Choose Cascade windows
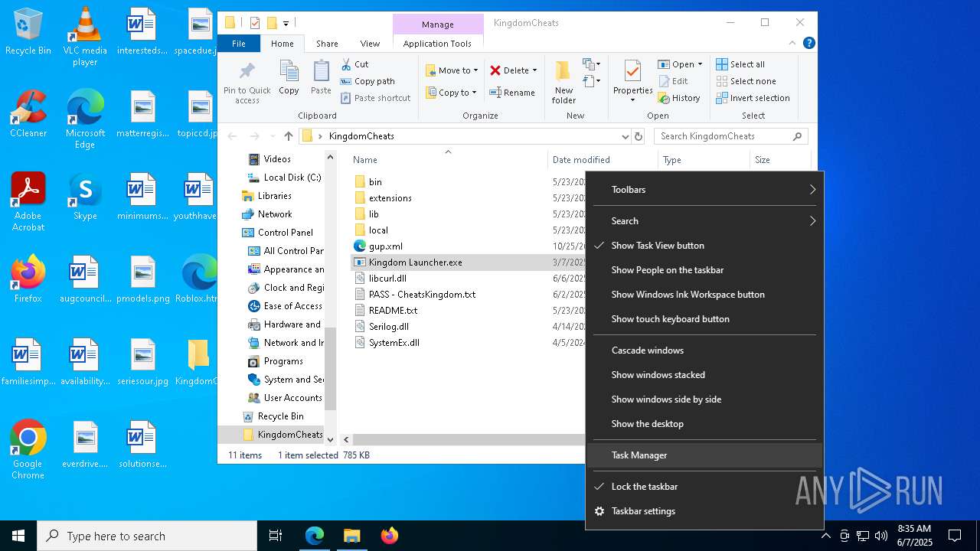 [x=704, y=350]
